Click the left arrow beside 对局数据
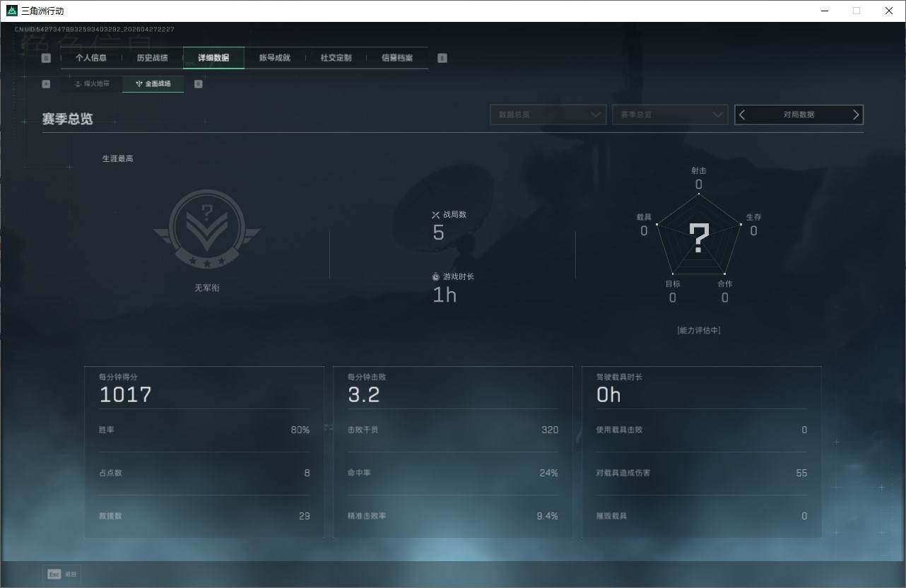 click(x=742, y=114)
